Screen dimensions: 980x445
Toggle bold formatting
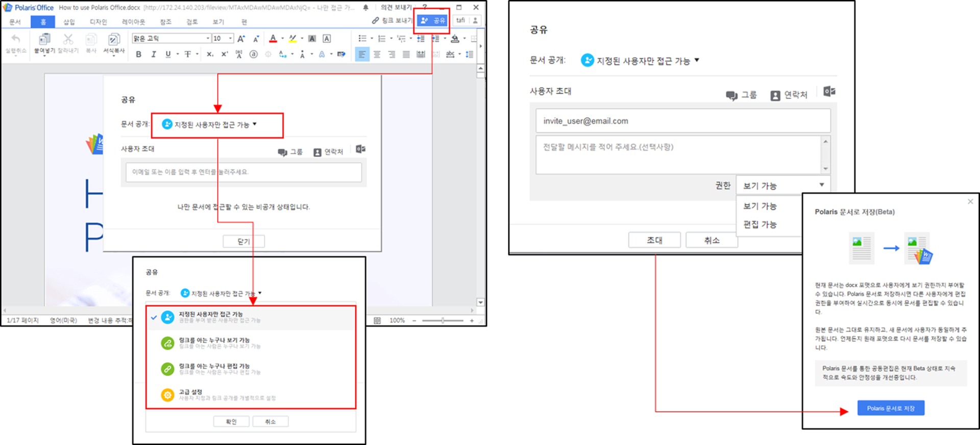click(138, 54)
